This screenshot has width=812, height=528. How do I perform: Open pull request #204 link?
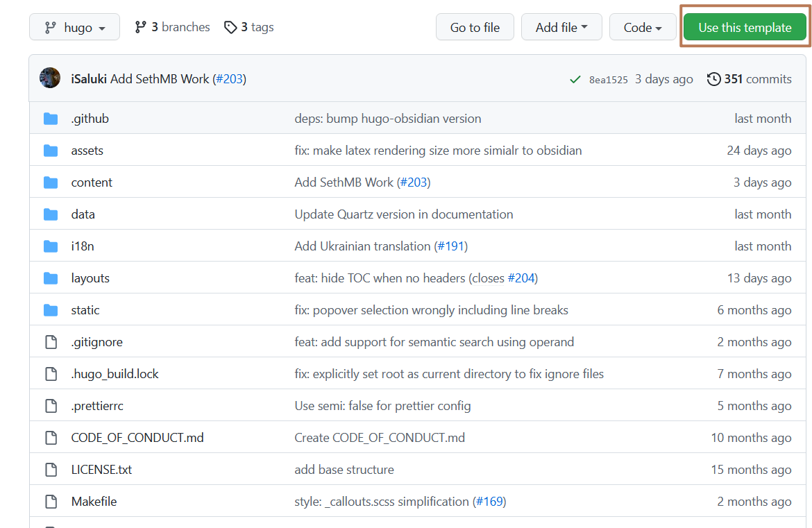click(521, 278)
